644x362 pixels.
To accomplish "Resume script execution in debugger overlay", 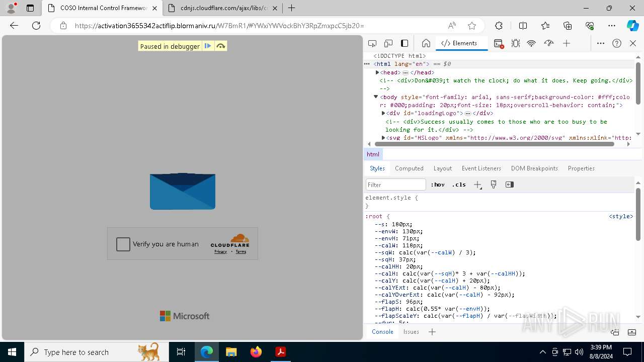I will [x=208, y=46].
